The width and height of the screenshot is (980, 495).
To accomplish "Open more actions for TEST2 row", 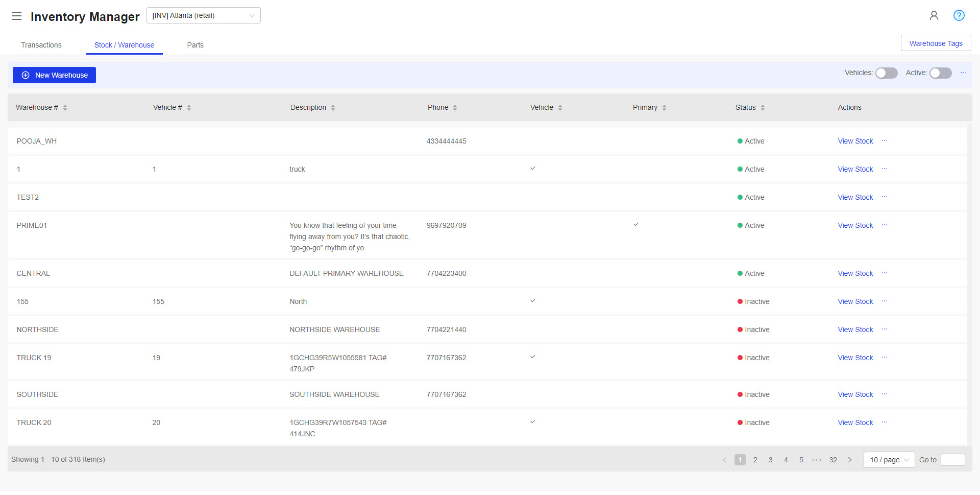I will coord(885,197).
